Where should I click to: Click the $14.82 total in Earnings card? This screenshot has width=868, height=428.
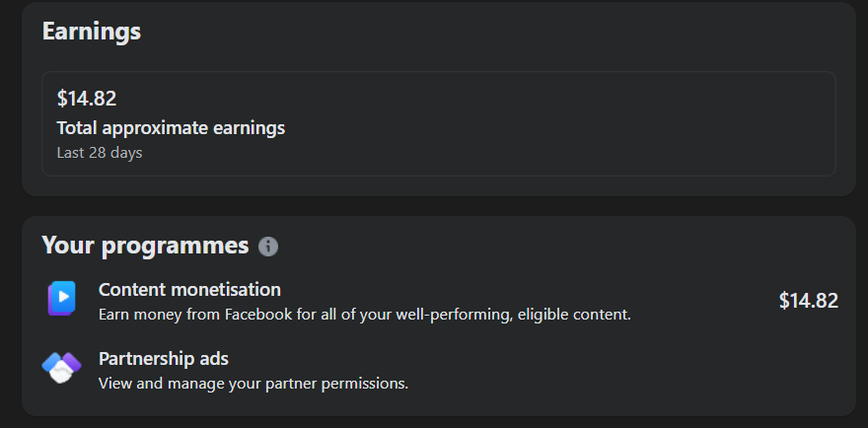87,98
